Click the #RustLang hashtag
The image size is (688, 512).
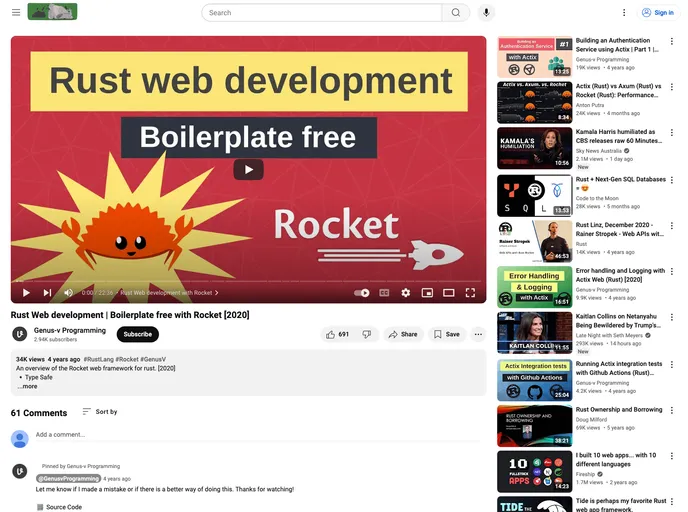(x=99, y=359)
